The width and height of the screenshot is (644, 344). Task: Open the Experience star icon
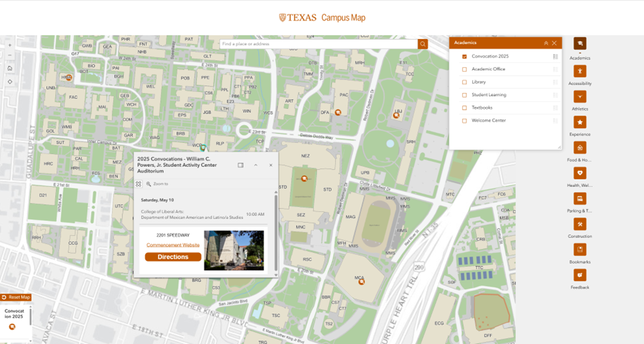pyautogui.click(x=579, y=122)
